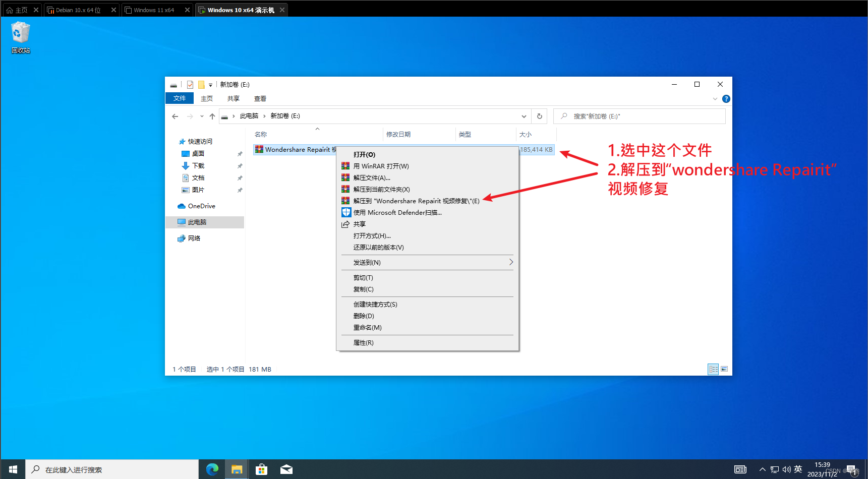Choose 解压到当前文件夹(X)
Screen dimensions: 868x479
(x=427, y=189)
